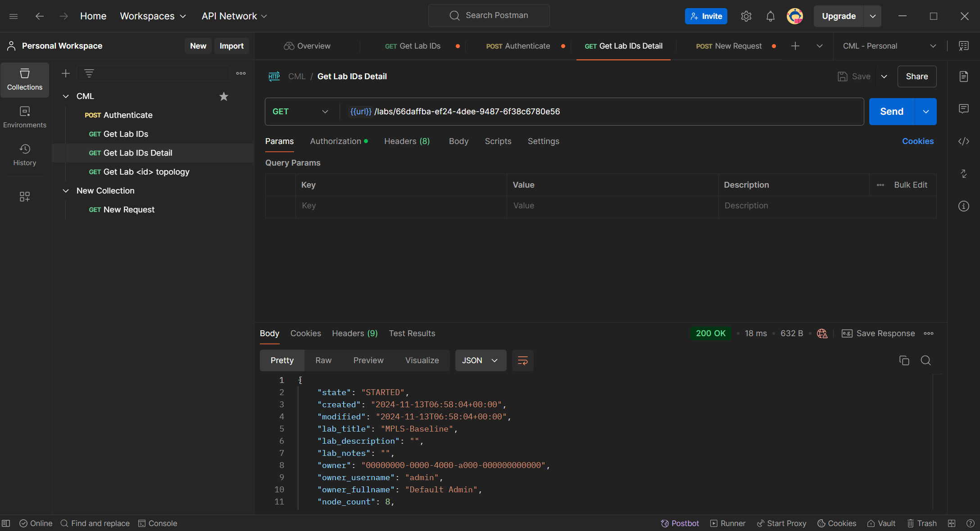Search within the response body
This screenshot has height=531, width=980.
tap(926, 360)
